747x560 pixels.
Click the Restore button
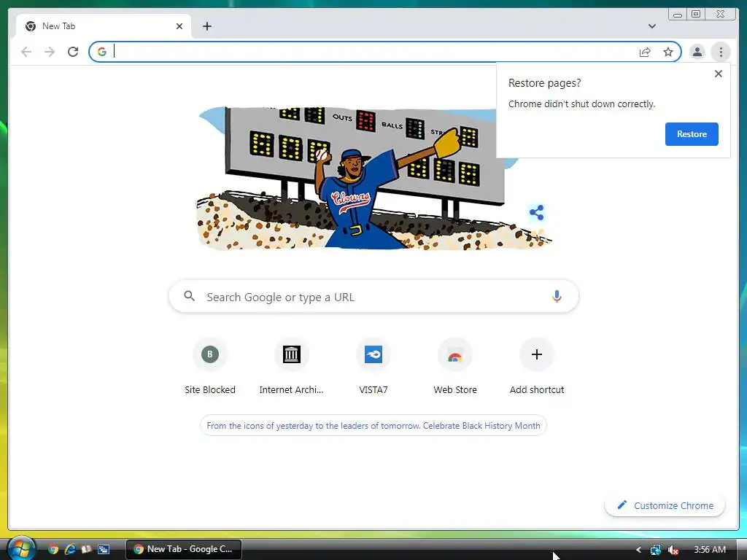click(692, 134)
